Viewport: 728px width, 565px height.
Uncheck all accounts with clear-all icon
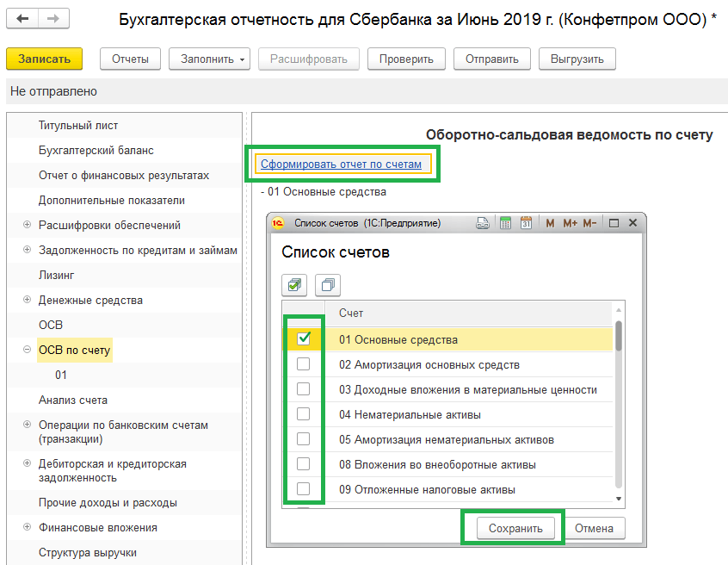point(327,284)
